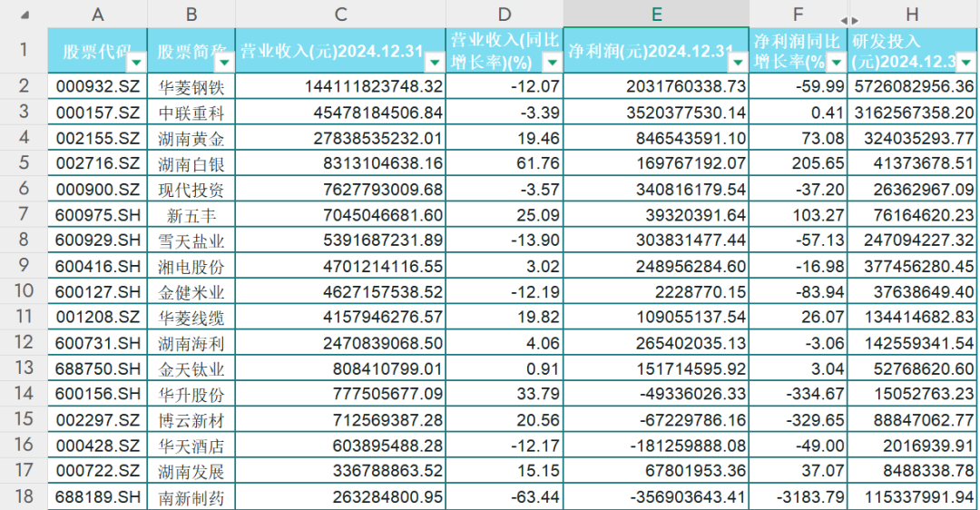
Task: Click cell containing 2016939.91
Action: (x=913, y=446)
